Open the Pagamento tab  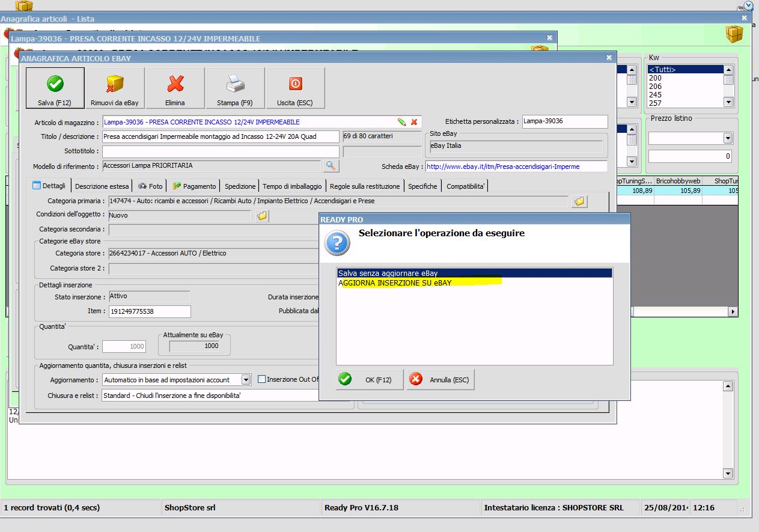coord(194,186)
